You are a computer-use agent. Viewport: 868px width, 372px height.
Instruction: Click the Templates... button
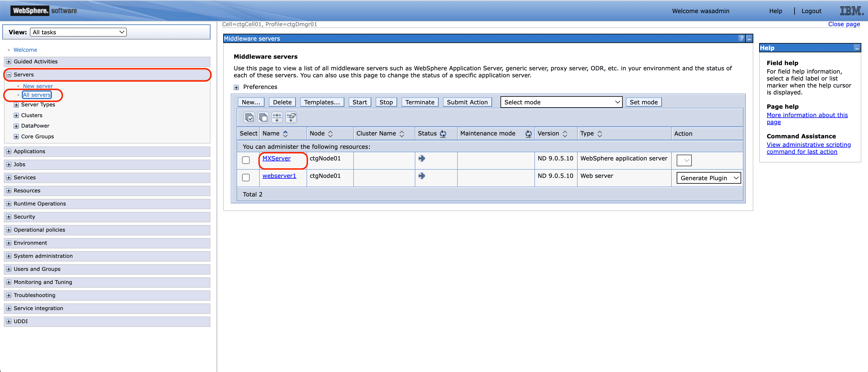pyautogui.click(x=322, y=102)
